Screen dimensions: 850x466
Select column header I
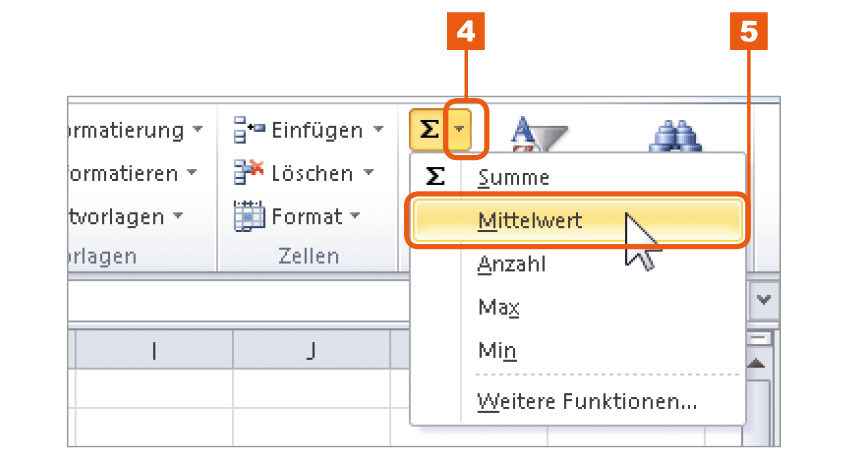pos(154,351)
